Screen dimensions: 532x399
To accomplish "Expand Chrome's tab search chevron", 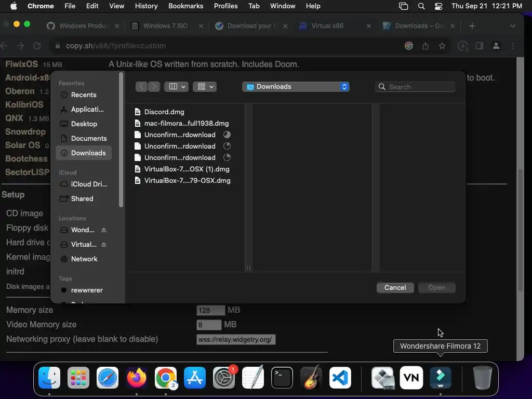I will click(x=513, y=26).
